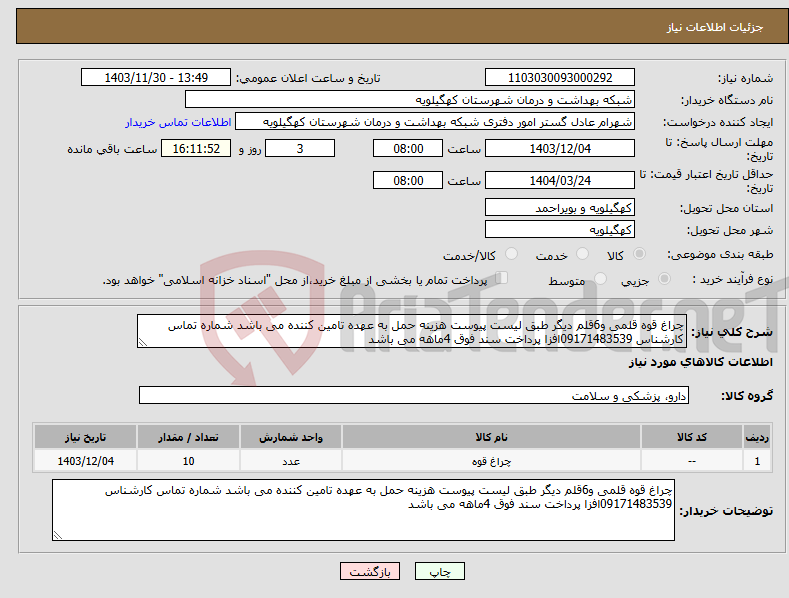789x598 pixels.
Task: Select the جزیی purchase type radio
Action: click(x=664, y=278)
